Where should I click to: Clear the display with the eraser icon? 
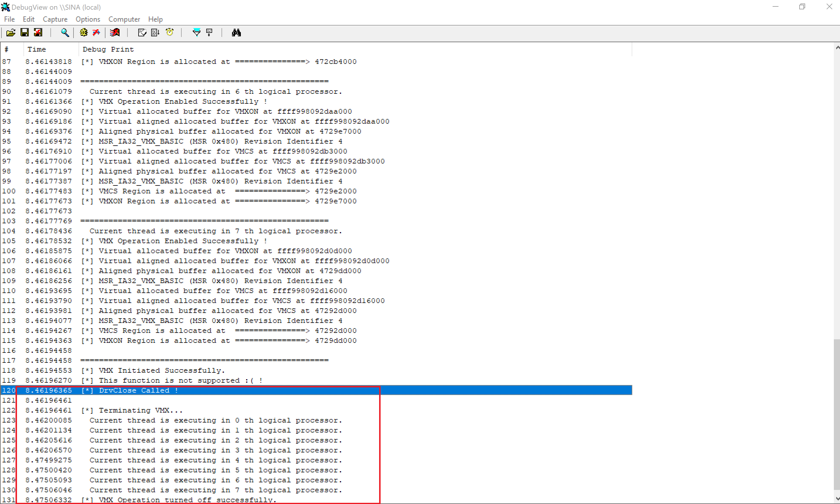142,33
